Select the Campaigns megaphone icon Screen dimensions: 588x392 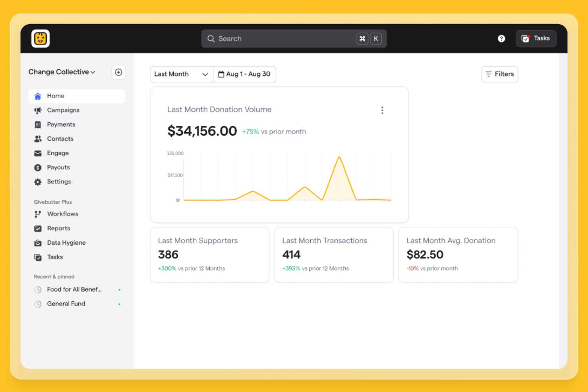coord(37,110)
